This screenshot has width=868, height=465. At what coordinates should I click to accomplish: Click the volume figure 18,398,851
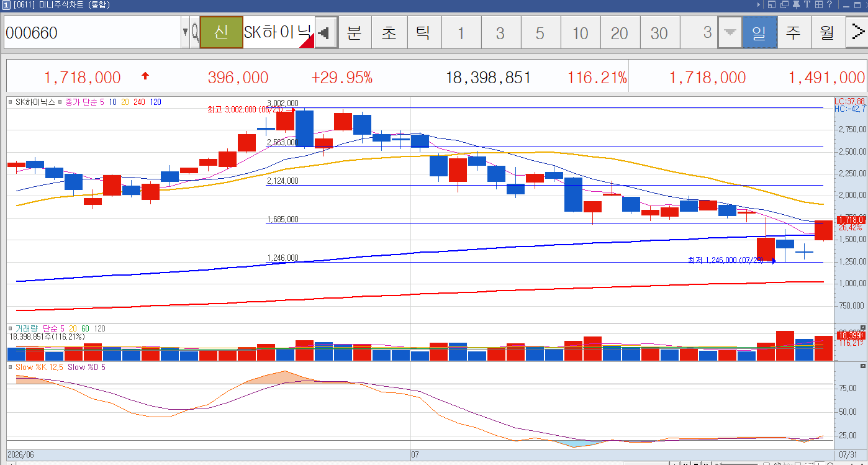(x=488, y=78)
